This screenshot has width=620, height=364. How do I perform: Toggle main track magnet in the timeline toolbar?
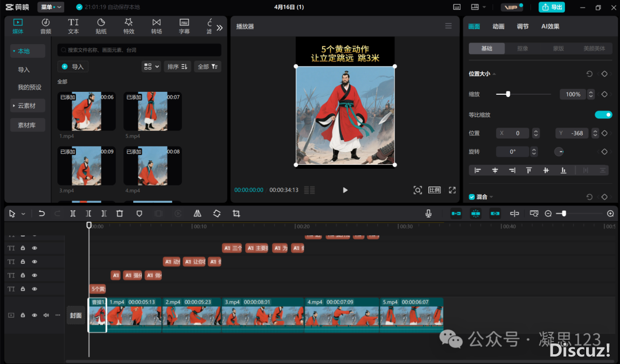pos(456,214)
